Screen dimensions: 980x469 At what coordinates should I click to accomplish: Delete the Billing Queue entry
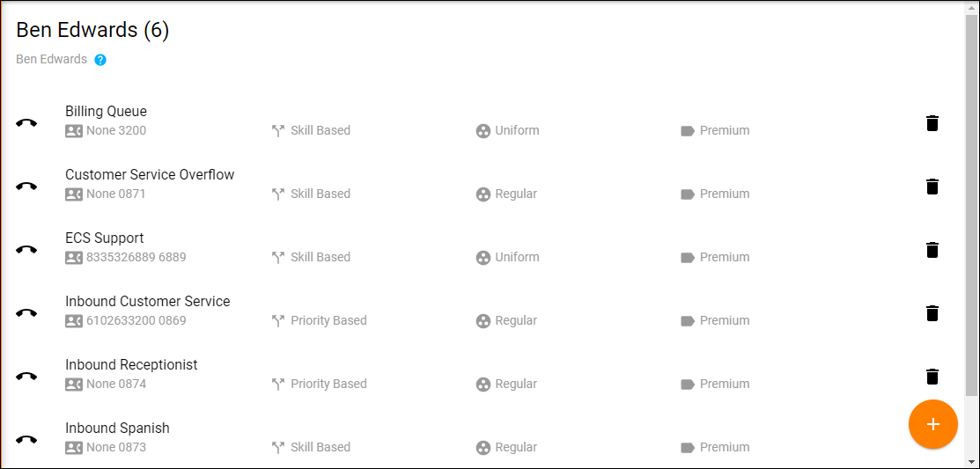click(x=932, y=123)
